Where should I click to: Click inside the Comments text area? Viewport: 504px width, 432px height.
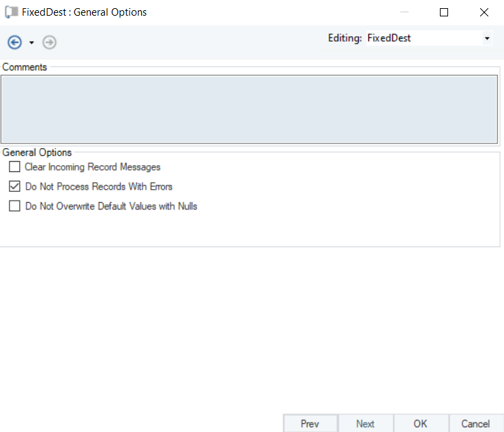coord(249,109)
